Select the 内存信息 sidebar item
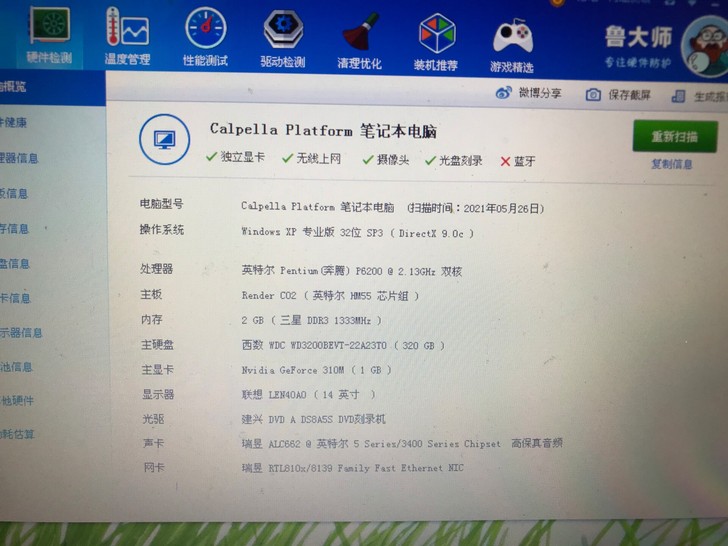 14,228
